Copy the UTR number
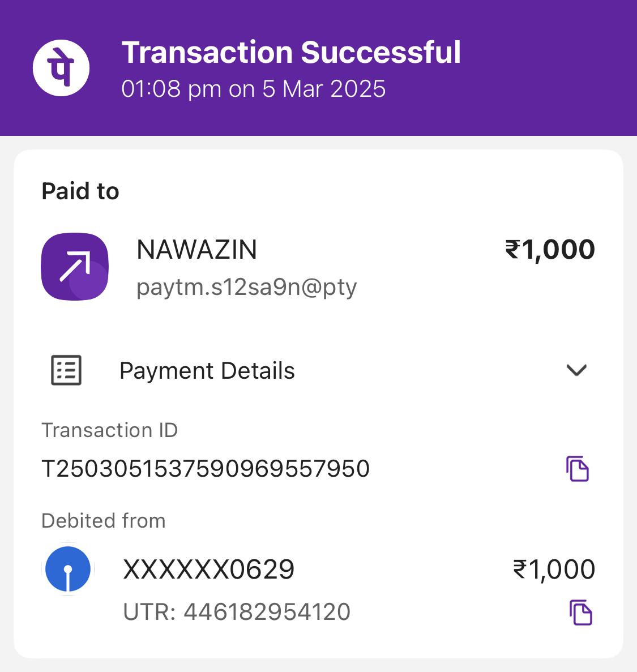 [580, 613]
